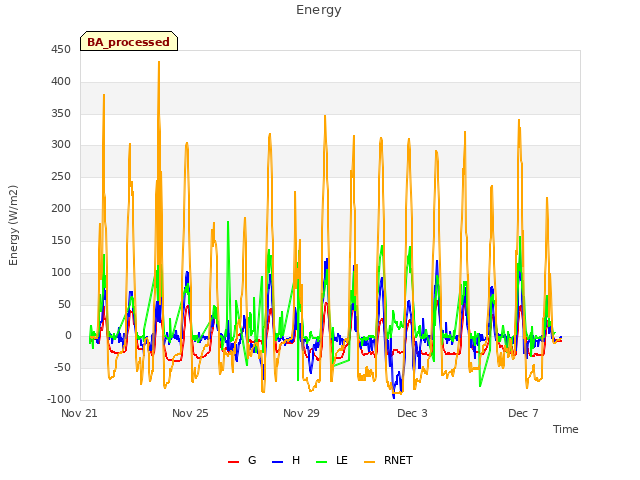Click the Energy (W/m2) axis label
This screenshot has width=640, height=480.
pos(13,225)
